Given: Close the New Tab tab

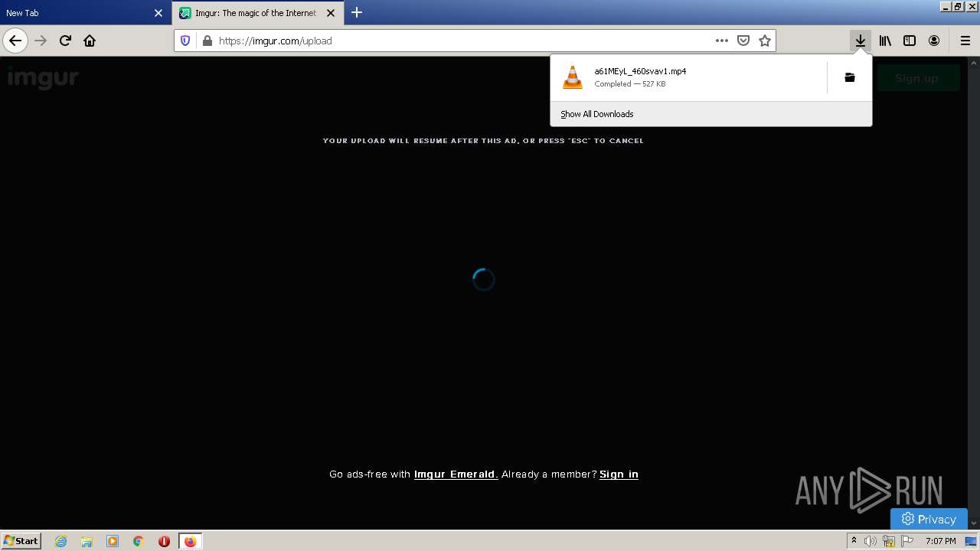Looking at the screenshot, I should click(x=158, y=13).
